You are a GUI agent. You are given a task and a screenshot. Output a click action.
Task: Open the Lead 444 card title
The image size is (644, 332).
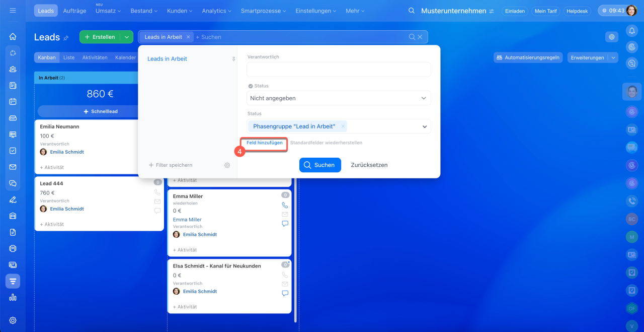point(51,183)
